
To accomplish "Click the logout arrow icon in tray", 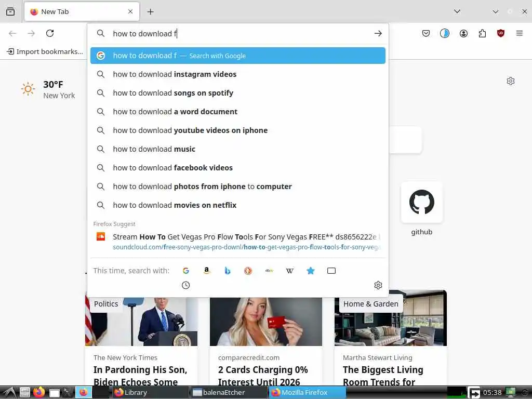I will click(x=474, y=393).
